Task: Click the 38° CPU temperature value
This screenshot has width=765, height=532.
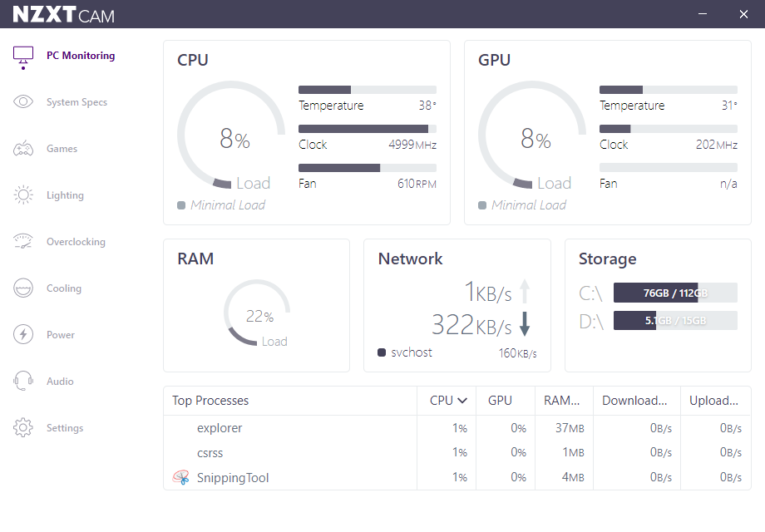Action: (427, 106)
